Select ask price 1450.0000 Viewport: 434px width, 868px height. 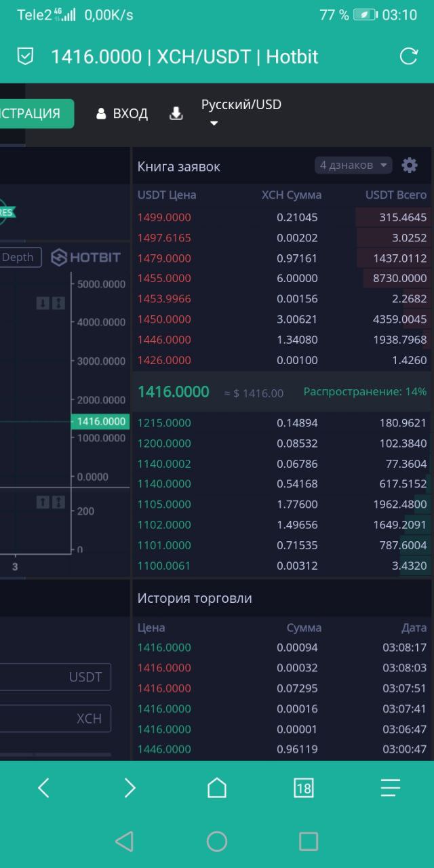pos(164,319)
